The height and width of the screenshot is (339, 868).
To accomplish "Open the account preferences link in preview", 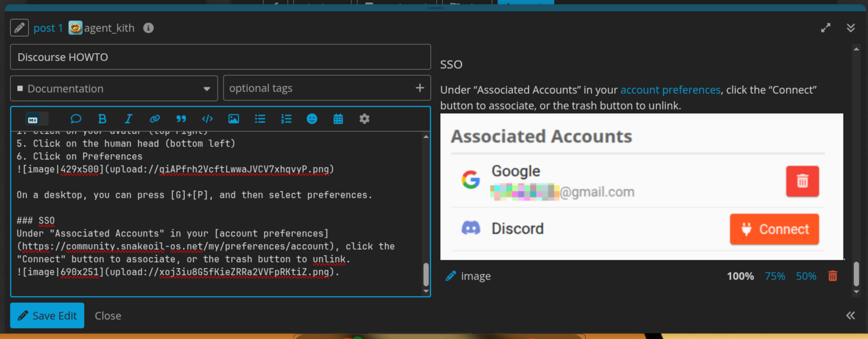I will 670,90.
